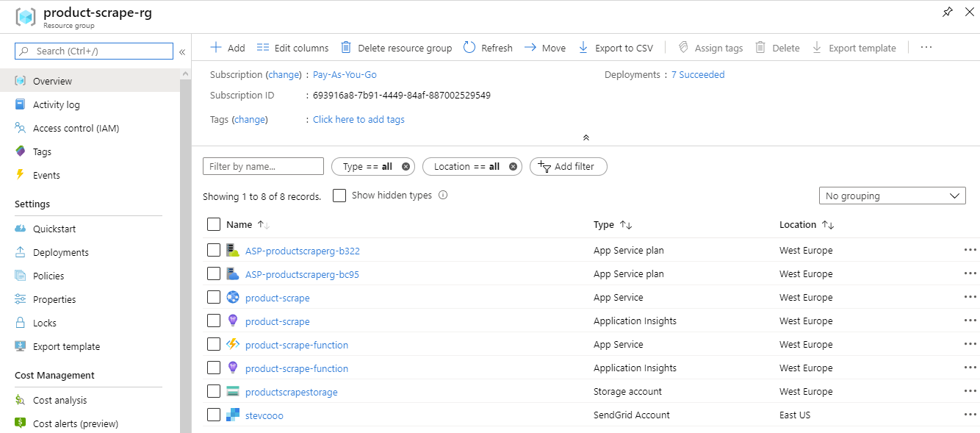Click the Pay-As-You-Go subscription link
Image resolution: width=980 pixels, height=433 pixels.
345,74
